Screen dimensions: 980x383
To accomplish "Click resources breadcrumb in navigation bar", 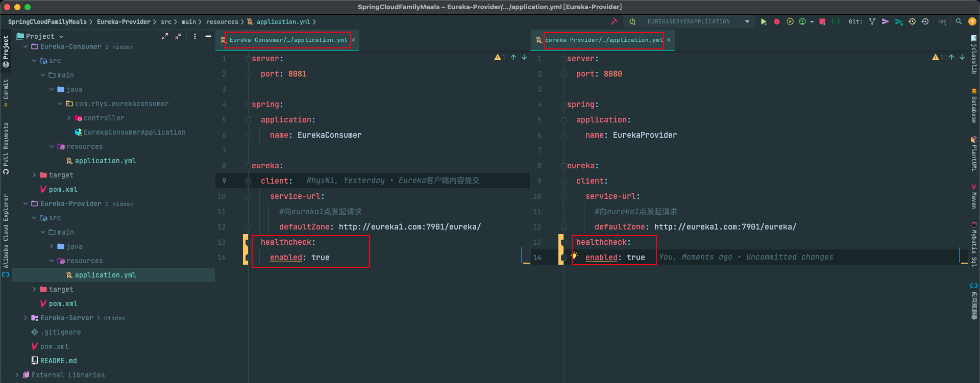I will 222,22.
